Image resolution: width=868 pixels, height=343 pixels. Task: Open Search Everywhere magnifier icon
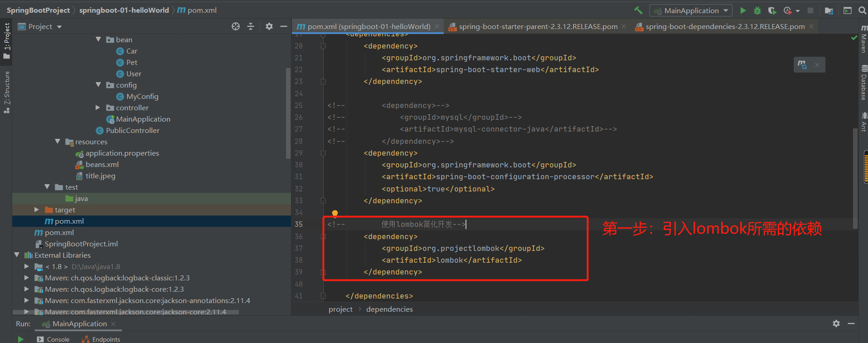tap(862, 10)
